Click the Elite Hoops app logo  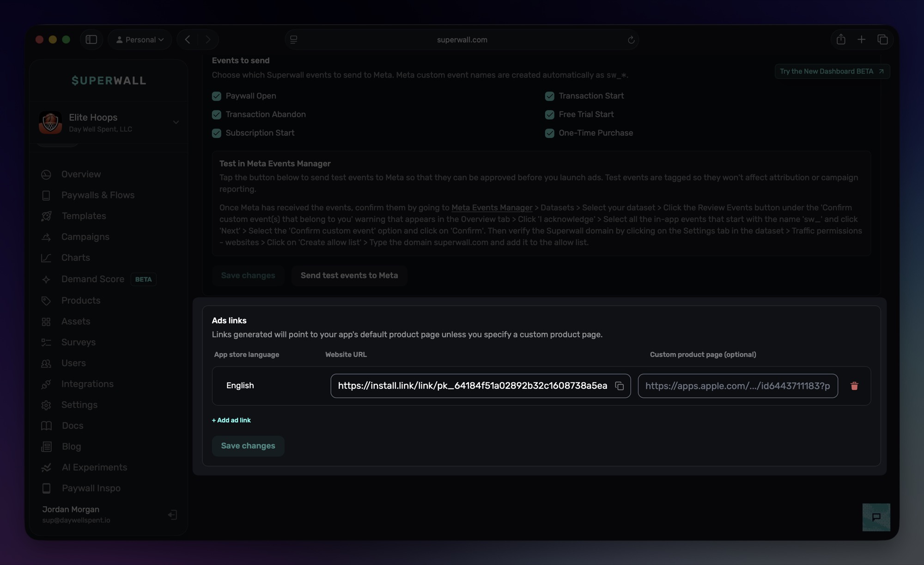click(50, 123)
